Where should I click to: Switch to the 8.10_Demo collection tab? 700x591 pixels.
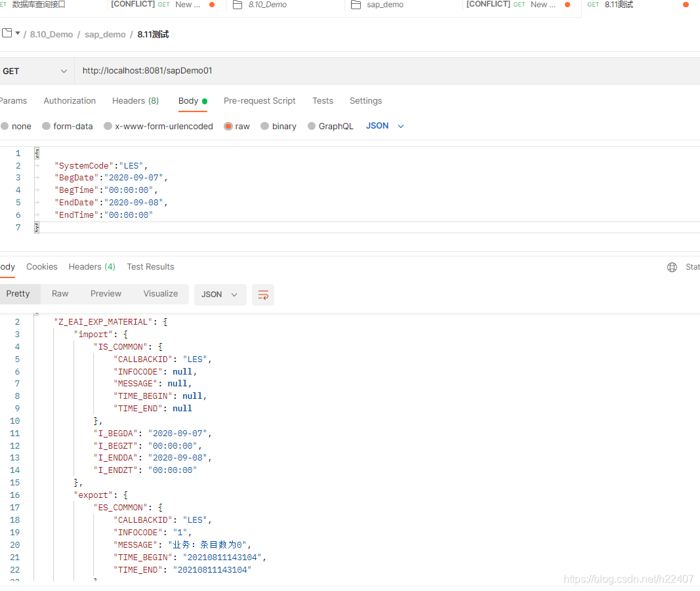(268, 5)
